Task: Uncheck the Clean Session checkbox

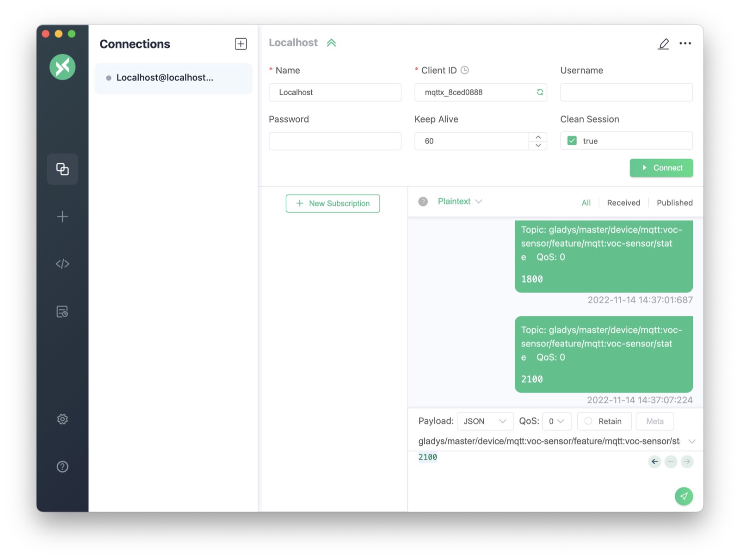Action: [572, 141]
